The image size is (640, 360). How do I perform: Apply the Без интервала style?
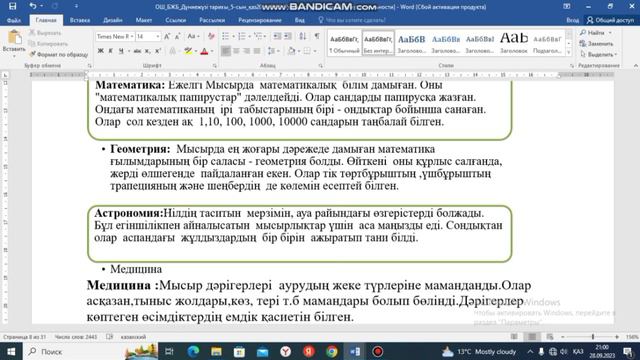tap(378, 43)
